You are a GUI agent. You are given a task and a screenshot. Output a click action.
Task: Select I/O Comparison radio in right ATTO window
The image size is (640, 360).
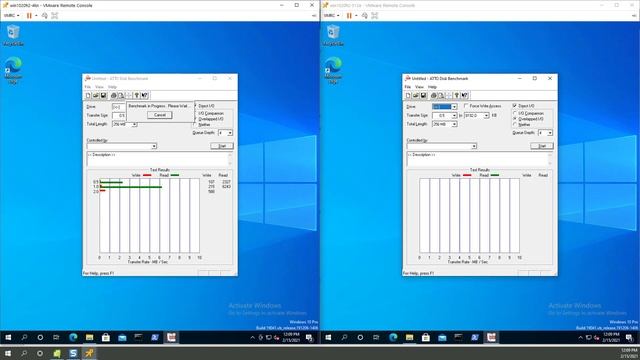[x=515, y=113]
